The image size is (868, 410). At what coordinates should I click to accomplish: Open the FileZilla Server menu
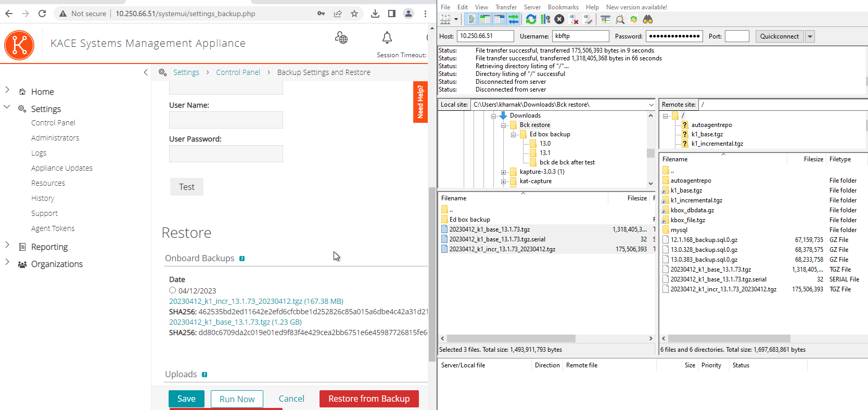532,7
